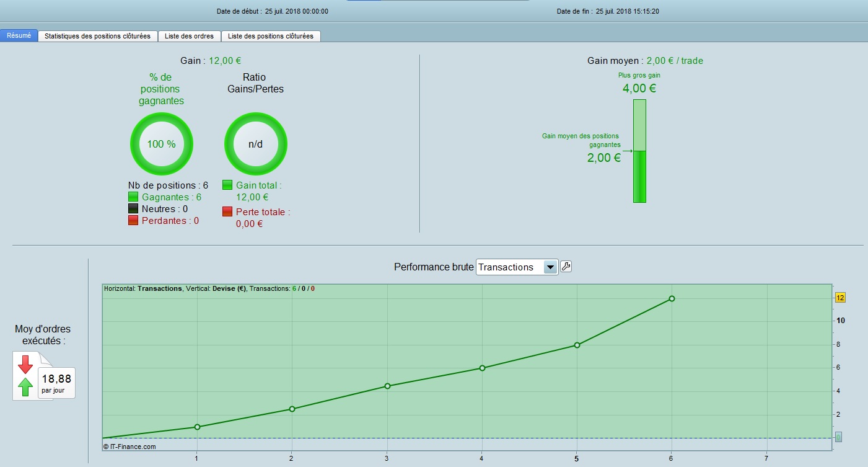Click the green average gain vertical bar
The width and height of the screenshot is (868, 467).
tap(639, 151)
